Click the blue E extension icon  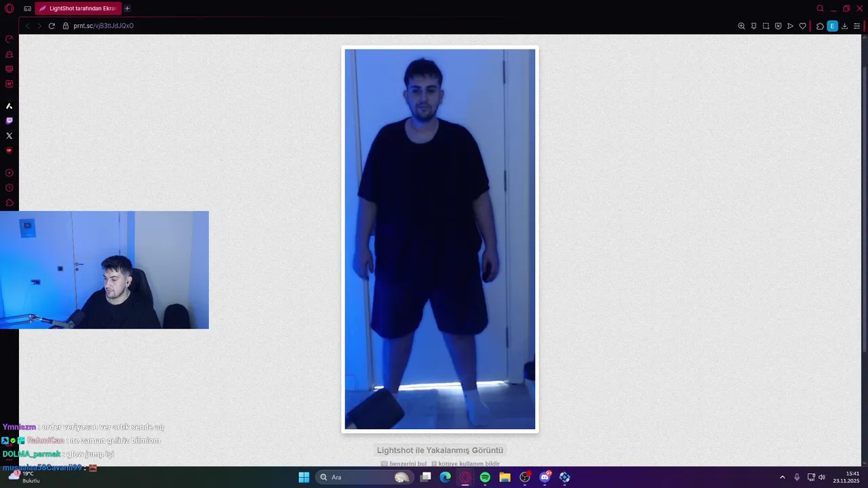(x=832, y=26)
